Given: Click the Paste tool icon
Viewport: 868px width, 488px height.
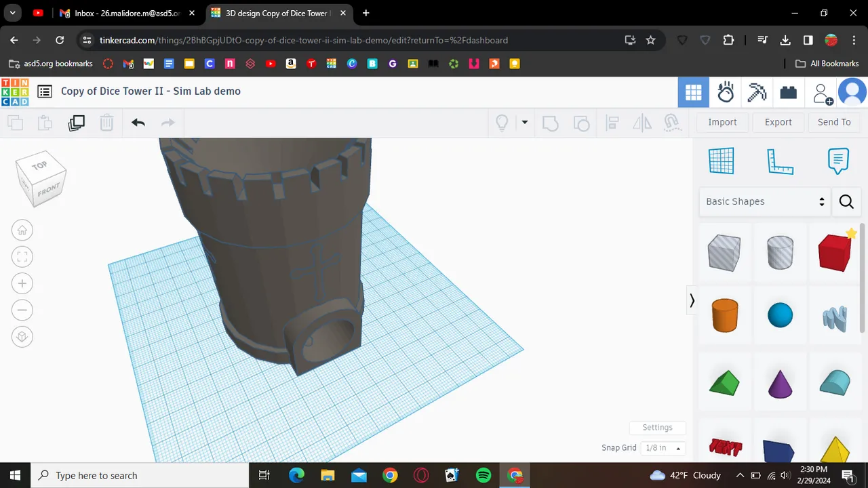Looking at the screenshot, I should click(x=45, y=123).
